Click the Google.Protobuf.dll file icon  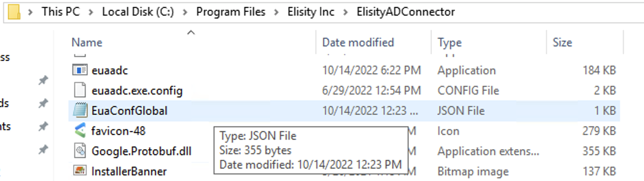pos(79,151)
